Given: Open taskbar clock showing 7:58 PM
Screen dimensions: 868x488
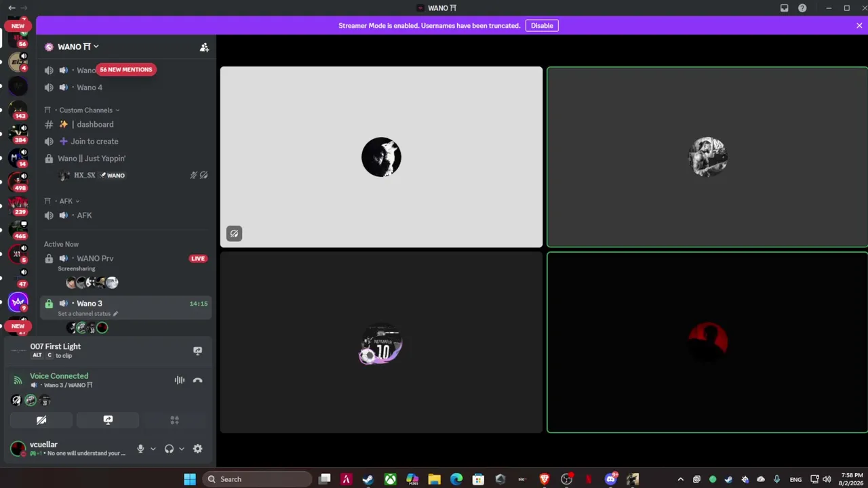Looking at the screenshot, I should pos(852,479).
